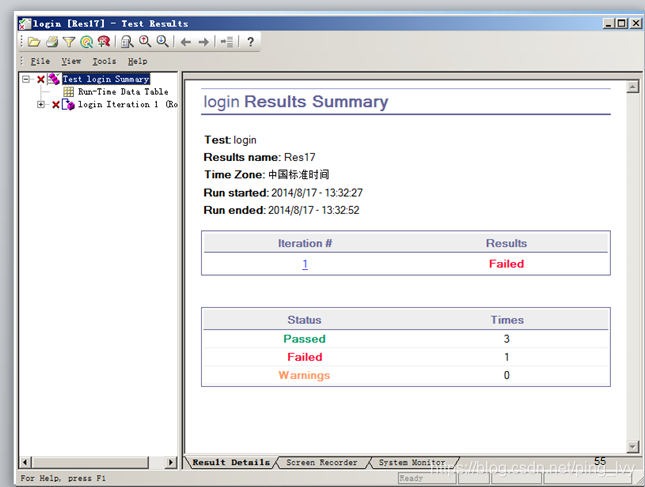Screen dimensions: 645x487
Task: Click the action icon beside login Iteration 1
Action: click(68, 104)
